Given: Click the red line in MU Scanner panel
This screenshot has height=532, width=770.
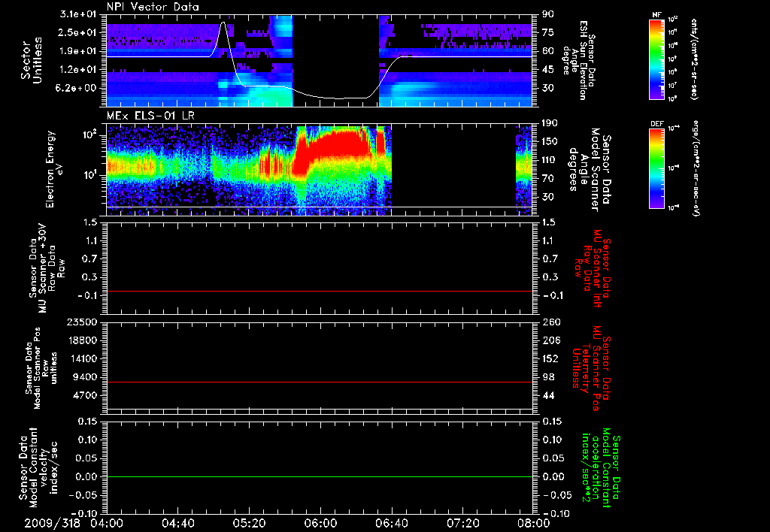Looking at the screenshot, I should pyautogui.click(x=320, y=291).
